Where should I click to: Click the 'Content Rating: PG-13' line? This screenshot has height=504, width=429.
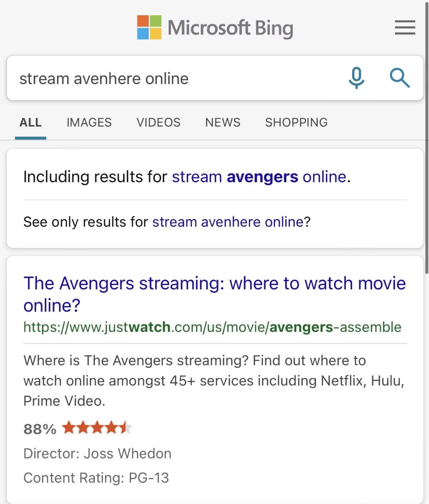tap(96, 478)
